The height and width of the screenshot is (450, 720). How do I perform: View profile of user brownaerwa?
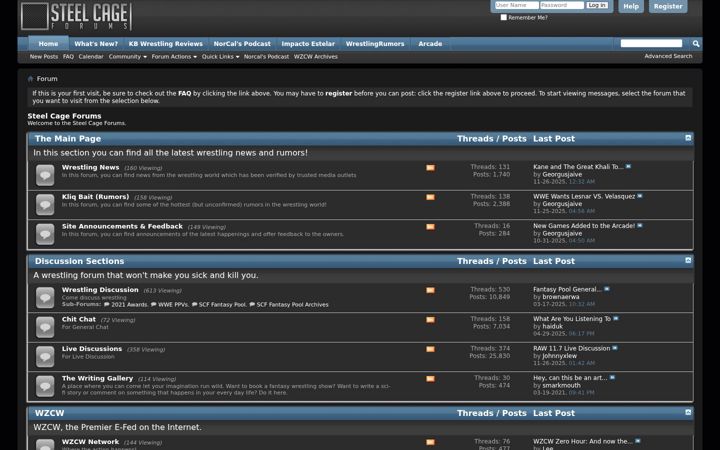[561, 297]
